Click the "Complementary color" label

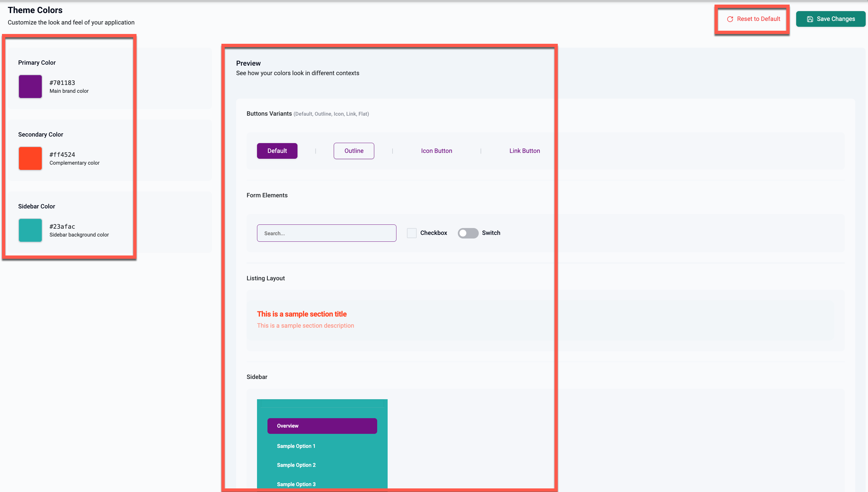pyautogui.click(x=74, y=163)
